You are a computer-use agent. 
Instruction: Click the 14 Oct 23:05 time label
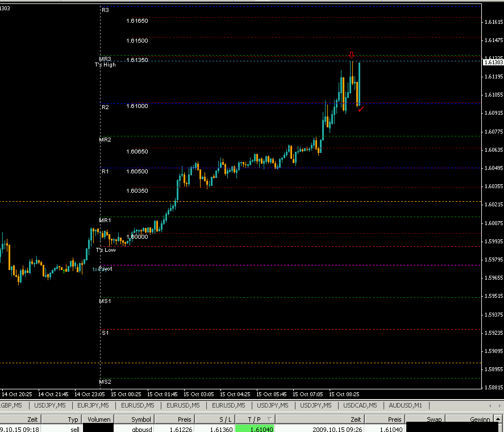[89, 394]
